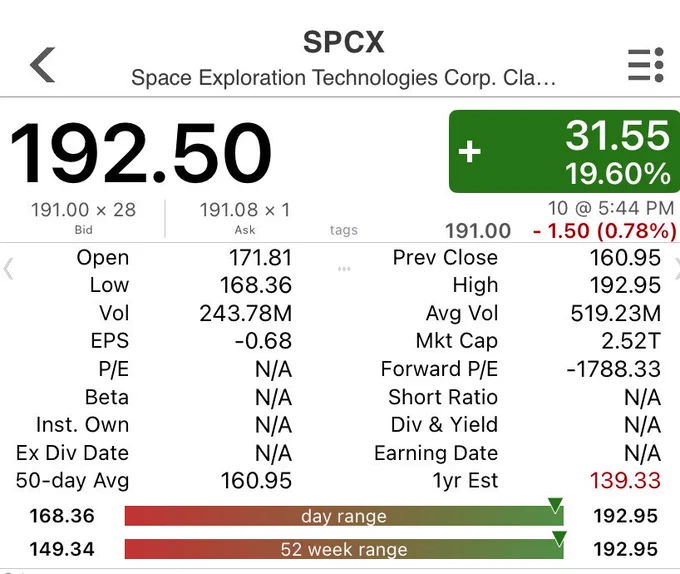Select the tags label

click(x=343, y=230)
